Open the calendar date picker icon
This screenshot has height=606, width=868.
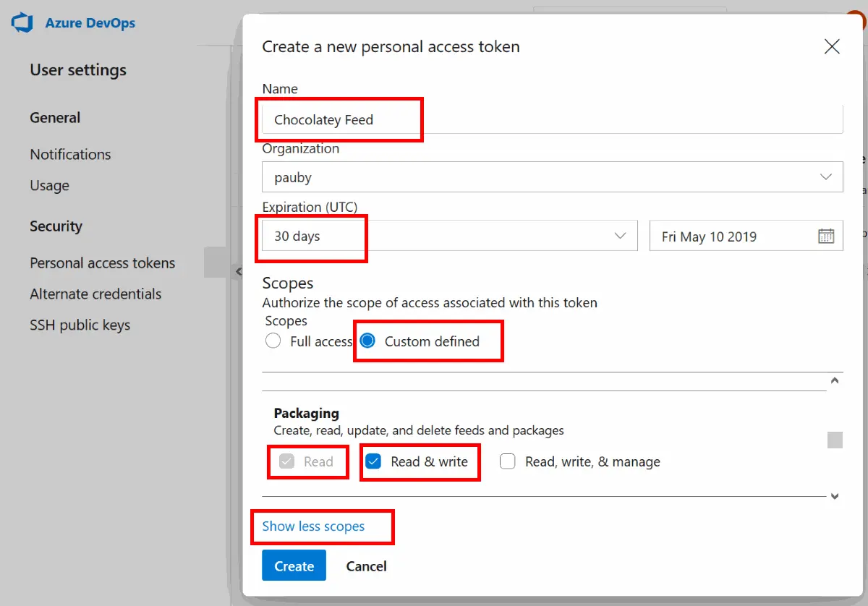pos(826,236)
